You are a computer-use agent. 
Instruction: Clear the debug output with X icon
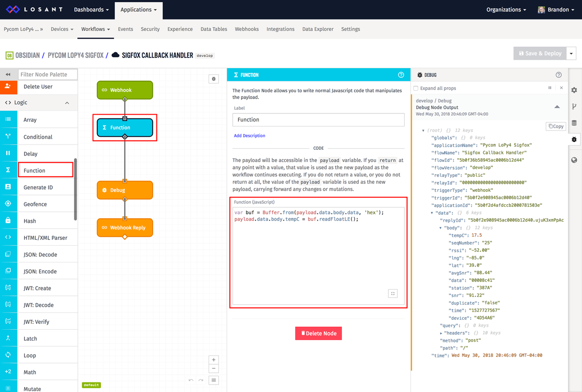point(561,88)
